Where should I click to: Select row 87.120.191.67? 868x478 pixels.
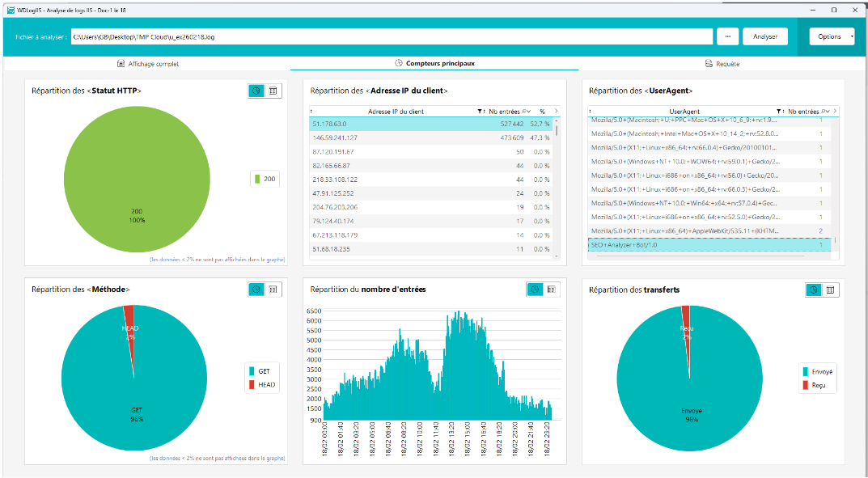[x=431, y=151]
